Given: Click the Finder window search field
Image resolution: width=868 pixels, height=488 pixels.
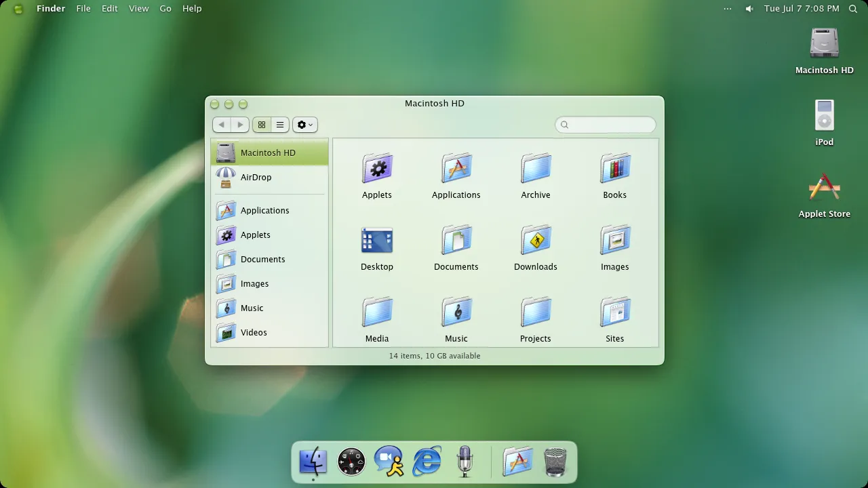Looking at the screenshot, I should click(x=606, y=125).
